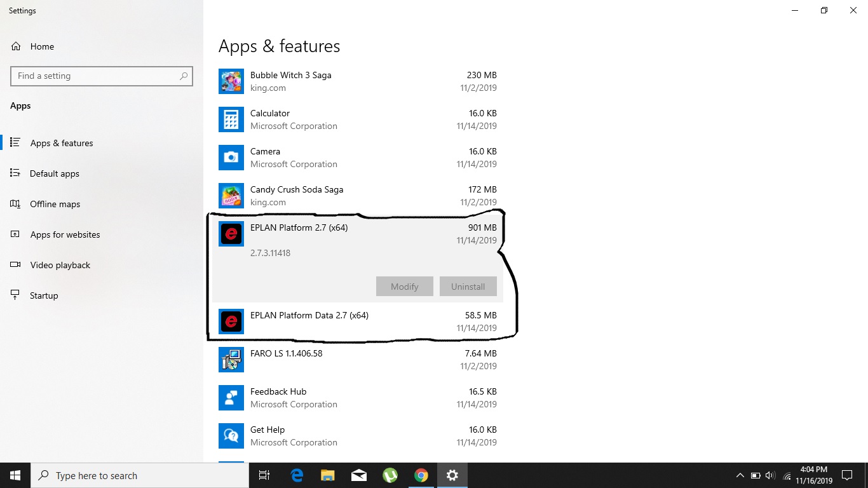Open Offline maps settings page
The image size is (868, 488).
click(102, 204)
